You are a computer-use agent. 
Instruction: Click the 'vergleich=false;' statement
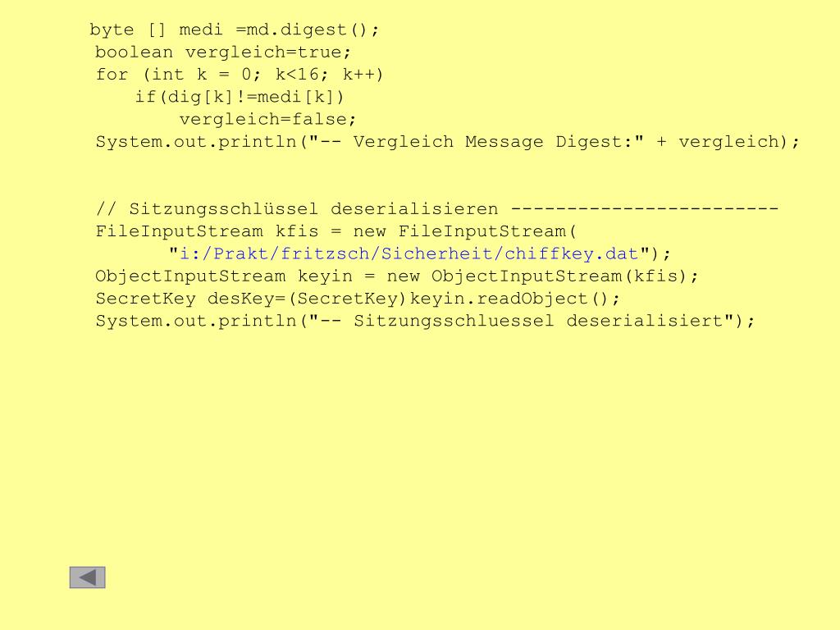click(267, 120)
